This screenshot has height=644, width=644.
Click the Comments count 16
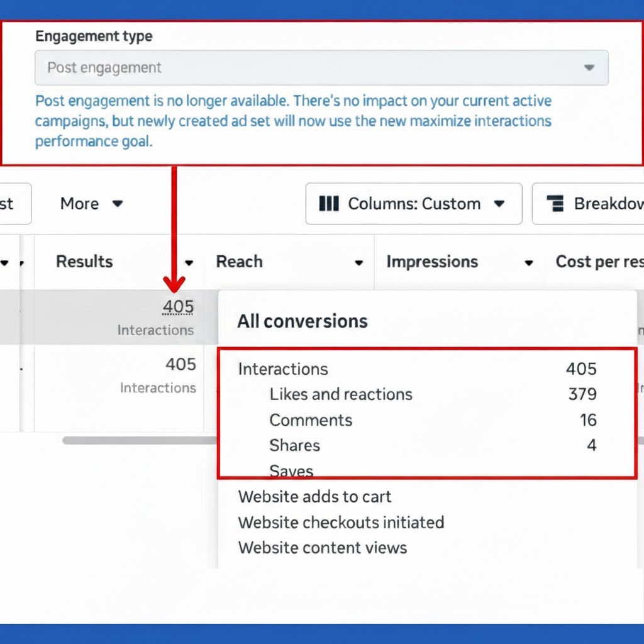pos(588,420)
